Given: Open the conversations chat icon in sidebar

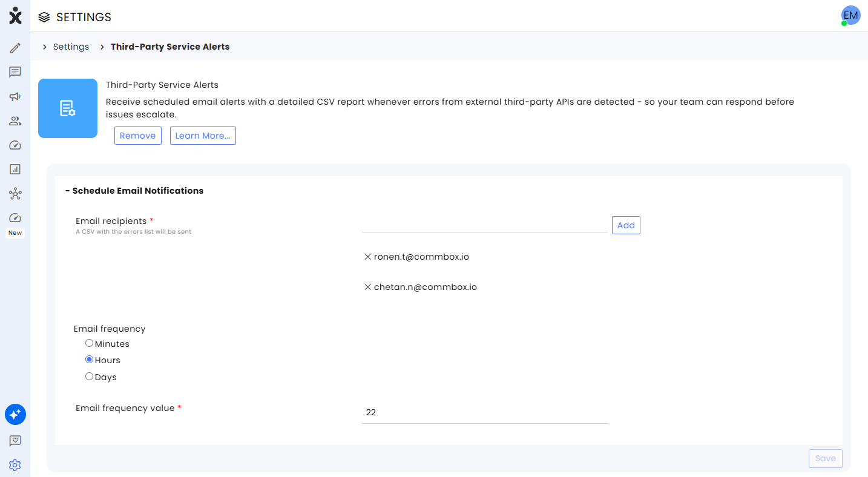Looking at the screenshot, I should (x=15, y=72).
